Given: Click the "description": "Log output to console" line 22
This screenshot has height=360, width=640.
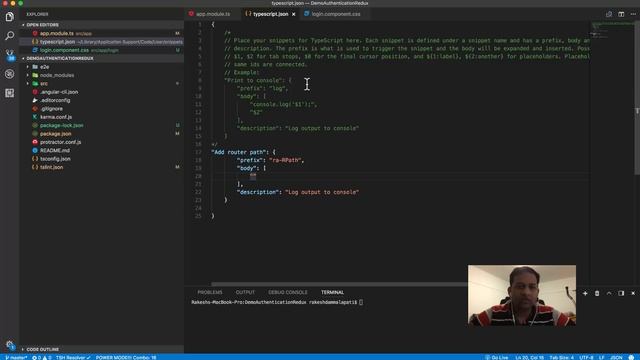Looking at the screenshot, I should point(298,192).
